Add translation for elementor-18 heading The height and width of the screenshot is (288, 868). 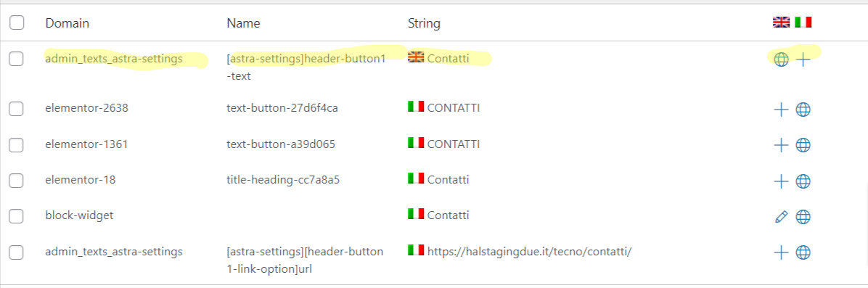pyautogui.click(x=781, y=181)
